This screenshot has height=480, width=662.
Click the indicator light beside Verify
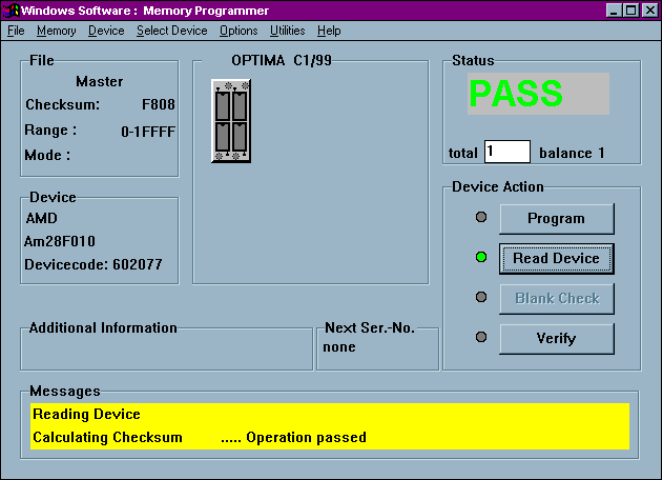point(481,337)
